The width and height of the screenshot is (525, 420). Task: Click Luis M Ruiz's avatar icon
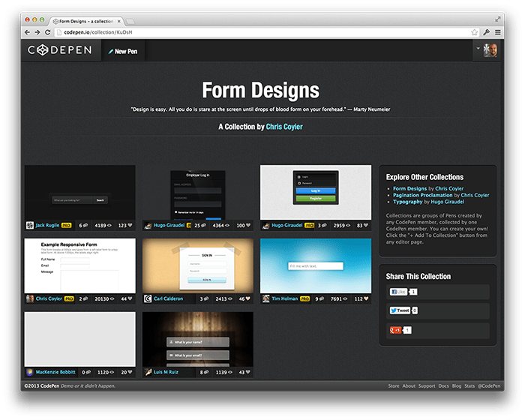point(148,372)
